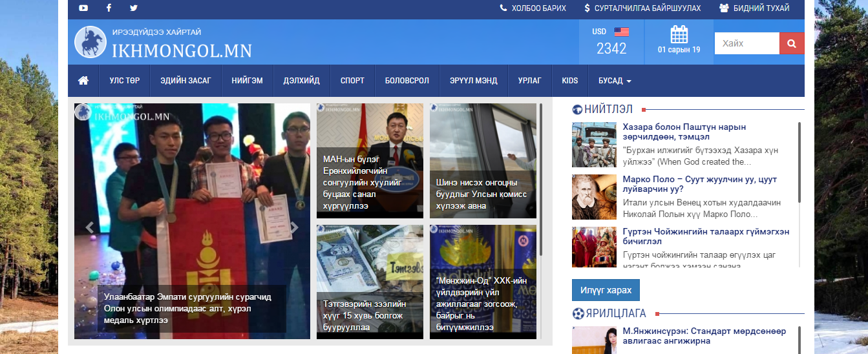Open the Twitter social icon
The height and width of the screenshot is (354, 868).
click(x=134, y=8)
